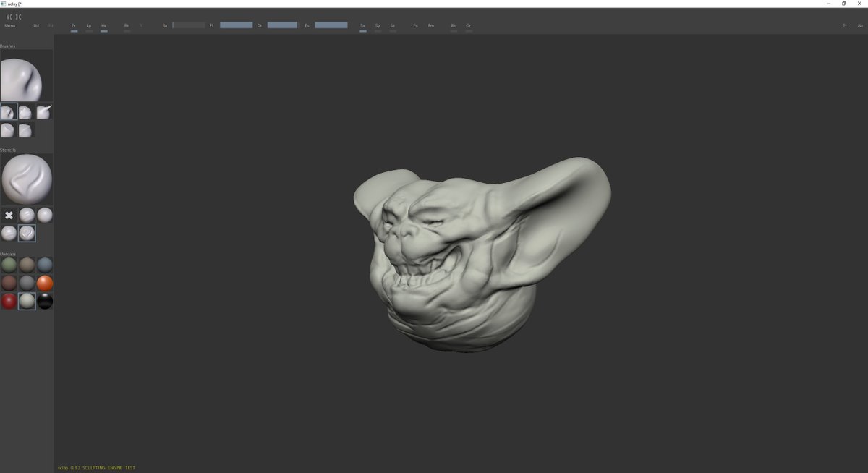The image size is (868, 473).
Task: Choose the smooth round brush preset
Action: click(x=25, y=112)
